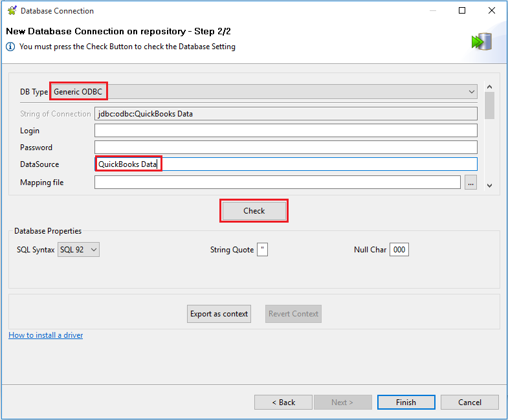Click the database wizard banner icon
This screenshot has height=420, width=508.
click(481, 41)
